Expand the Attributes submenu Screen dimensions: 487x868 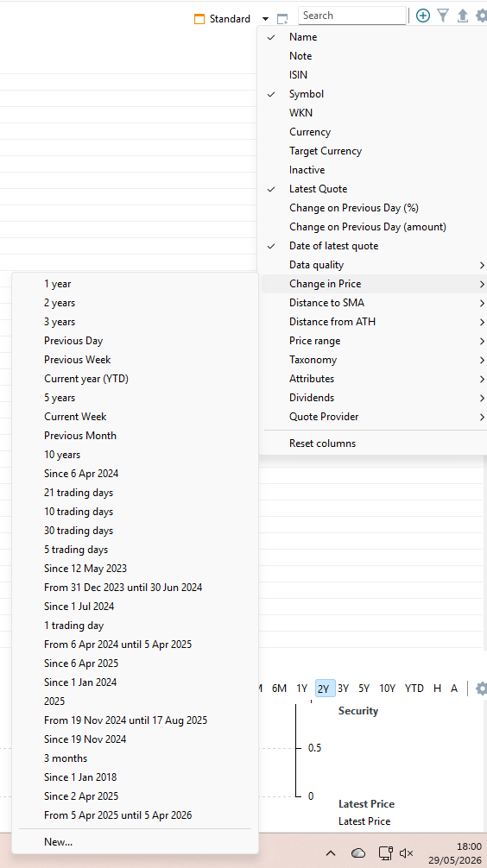(373, 379)
